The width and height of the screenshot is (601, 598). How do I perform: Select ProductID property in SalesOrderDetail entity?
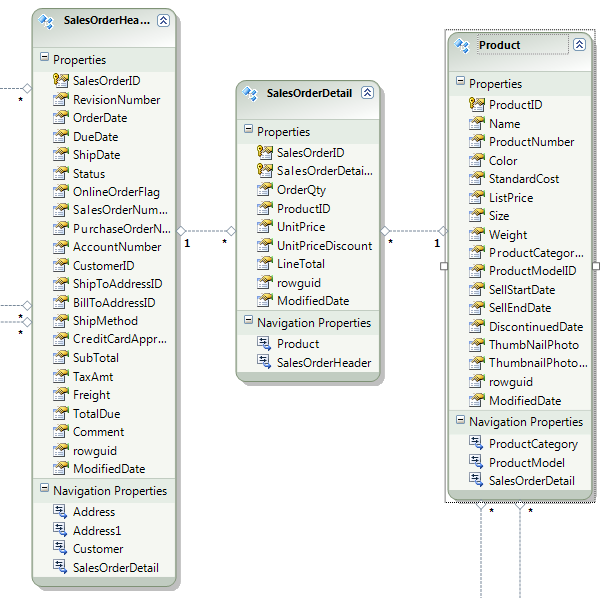point(304,209)
